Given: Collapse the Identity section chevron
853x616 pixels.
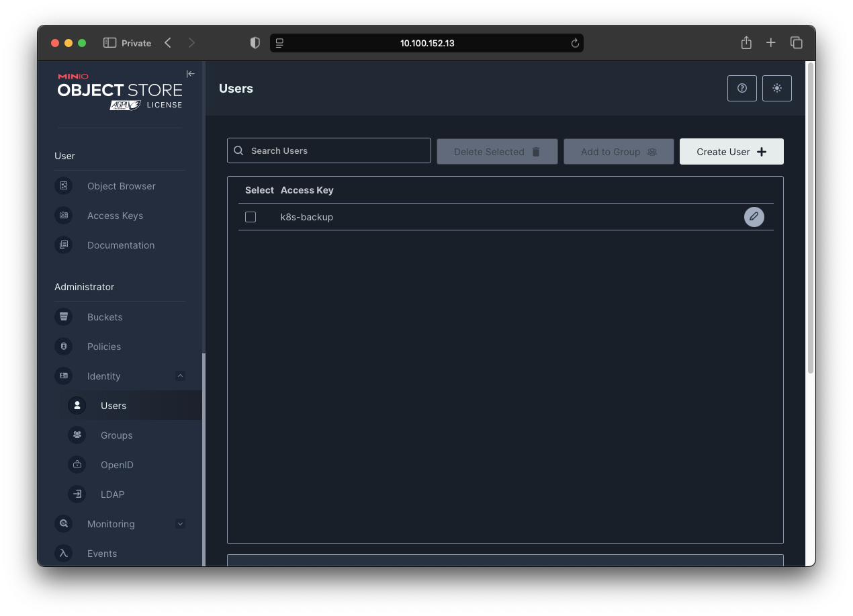Looking at the screenshot, I should [x=180, y=376].
